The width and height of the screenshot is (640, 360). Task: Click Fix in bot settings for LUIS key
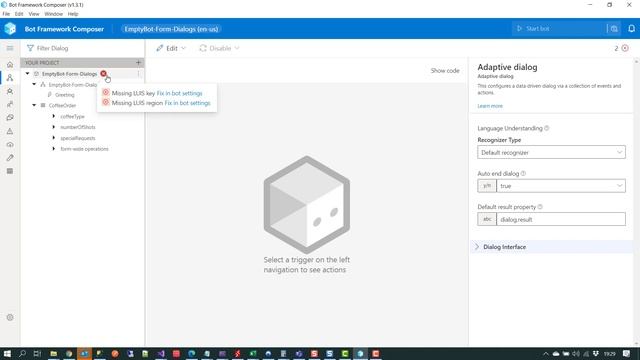pyautogui.click(x=179, y=93)
